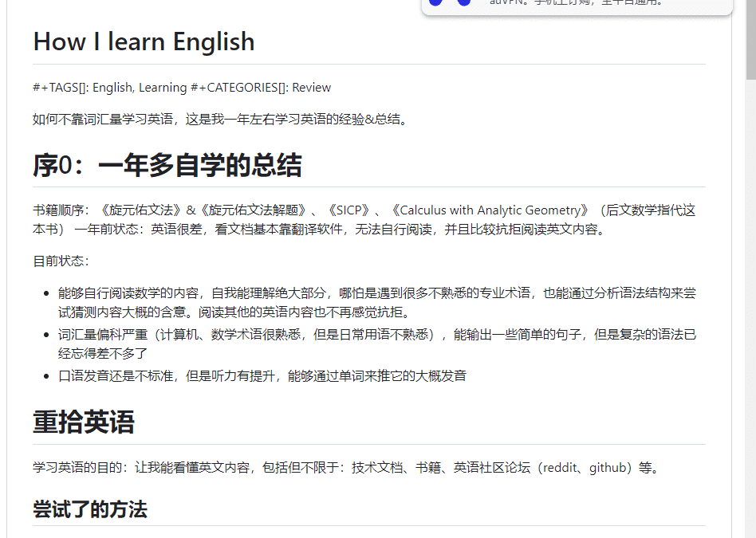The width and height of the screenshot is (756, 538).
Task: Click the right blue circular icon in the popup
Action: click(463, 3)
